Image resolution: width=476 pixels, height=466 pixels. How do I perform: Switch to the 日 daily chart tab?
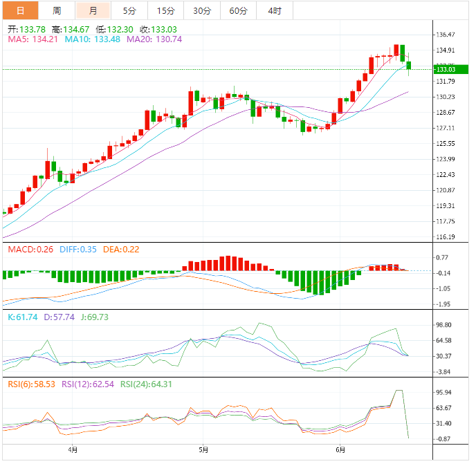(x=19, y=10)
